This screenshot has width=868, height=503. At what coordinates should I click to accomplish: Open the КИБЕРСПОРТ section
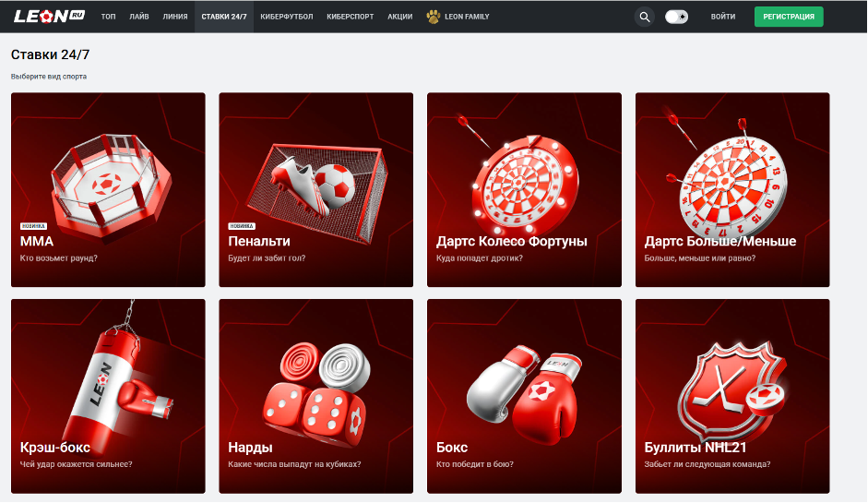click(351, 17)
